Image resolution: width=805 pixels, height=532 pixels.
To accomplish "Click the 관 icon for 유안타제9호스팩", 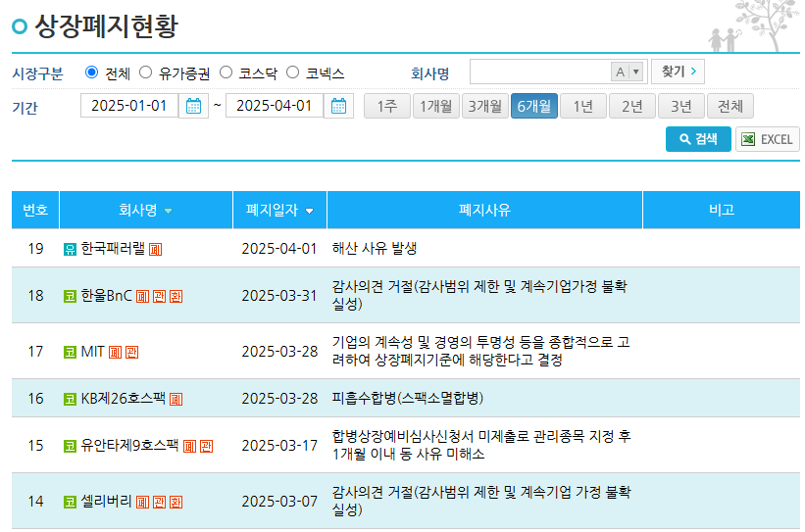I will 206,446.
